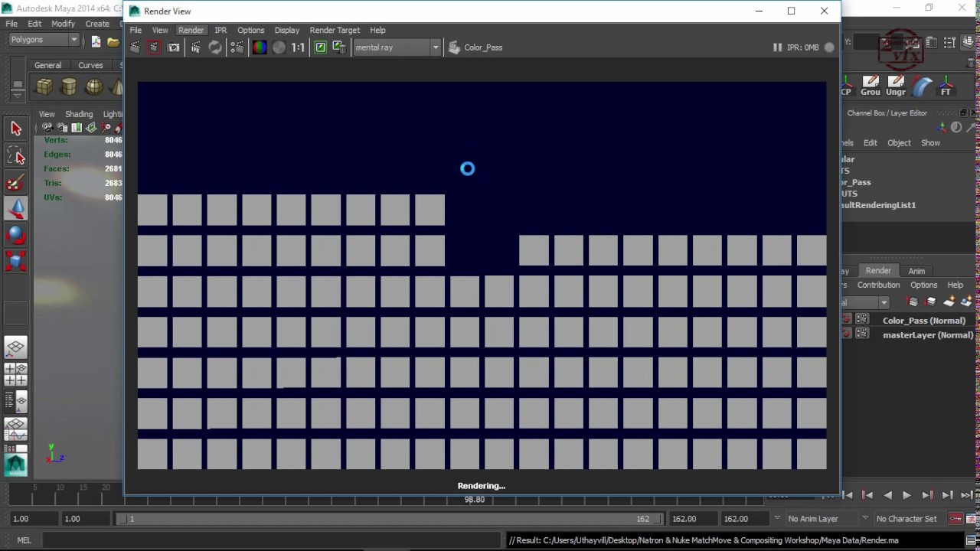Open the Display menu in Render View
Viewport: 980px width, 551px height.
(287, 30)
